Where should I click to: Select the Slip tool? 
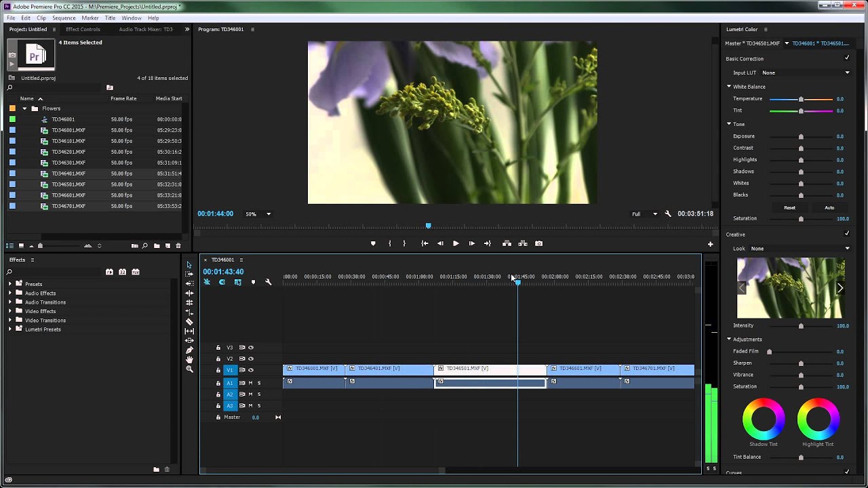189,331
